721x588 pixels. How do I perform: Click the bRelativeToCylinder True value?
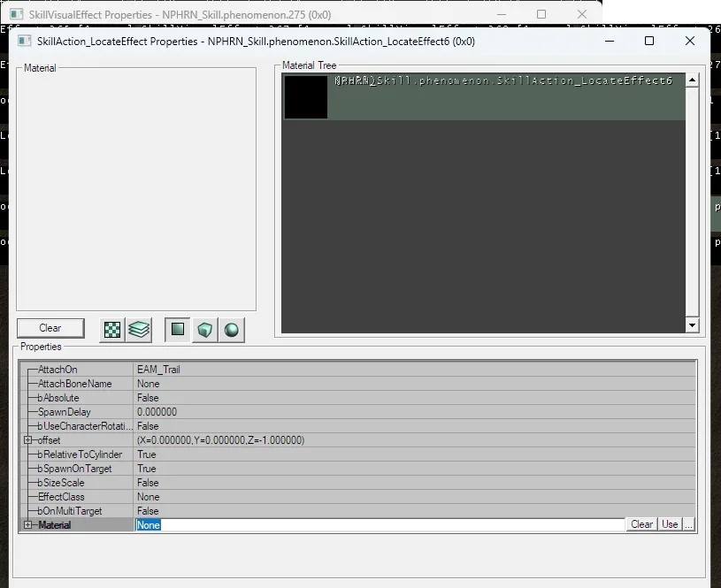pos(147,454)
